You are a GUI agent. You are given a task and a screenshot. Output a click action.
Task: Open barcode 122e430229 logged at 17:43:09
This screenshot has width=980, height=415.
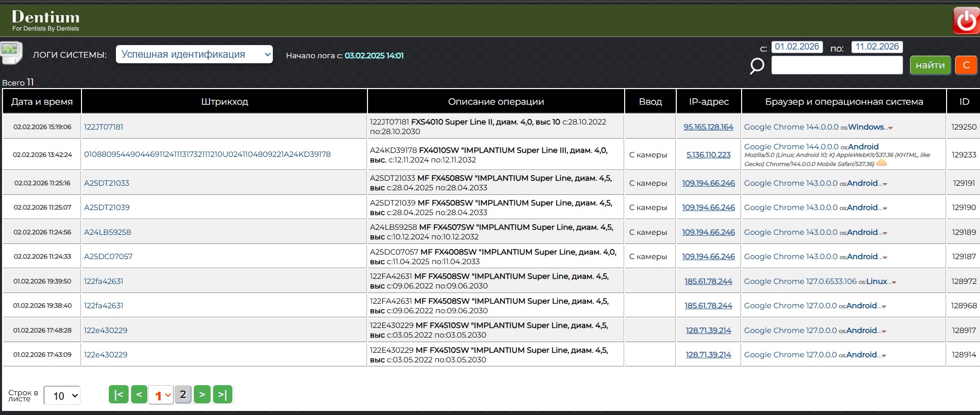click(x=106, y=354)
